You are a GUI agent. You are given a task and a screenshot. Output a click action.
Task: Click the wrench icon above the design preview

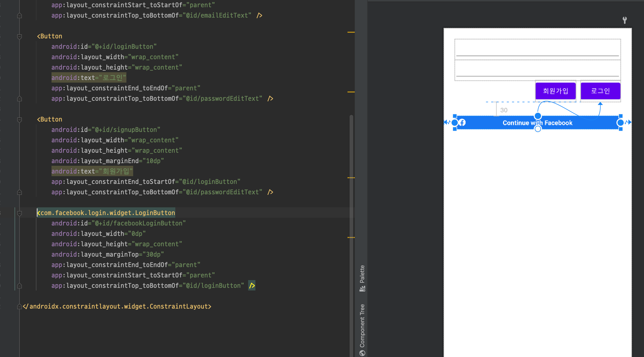(x=624, y=20)
